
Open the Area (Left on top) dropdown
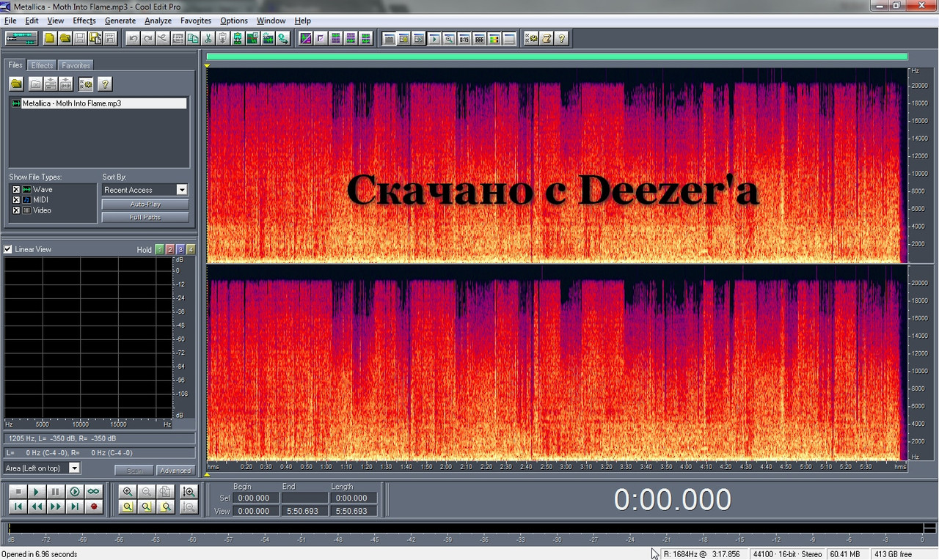coord(74,468)
